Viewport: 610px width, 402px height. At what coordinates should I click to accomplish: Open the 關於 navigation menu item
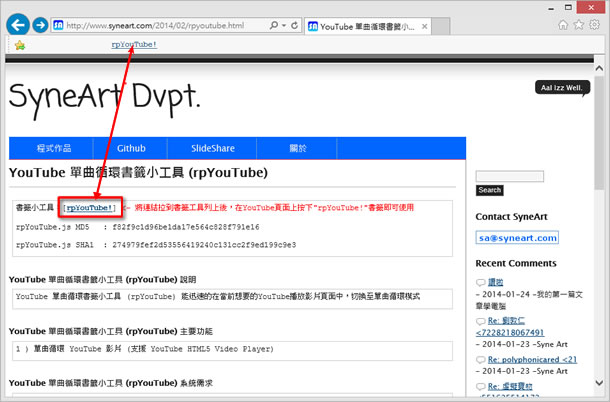click(297, 148)
